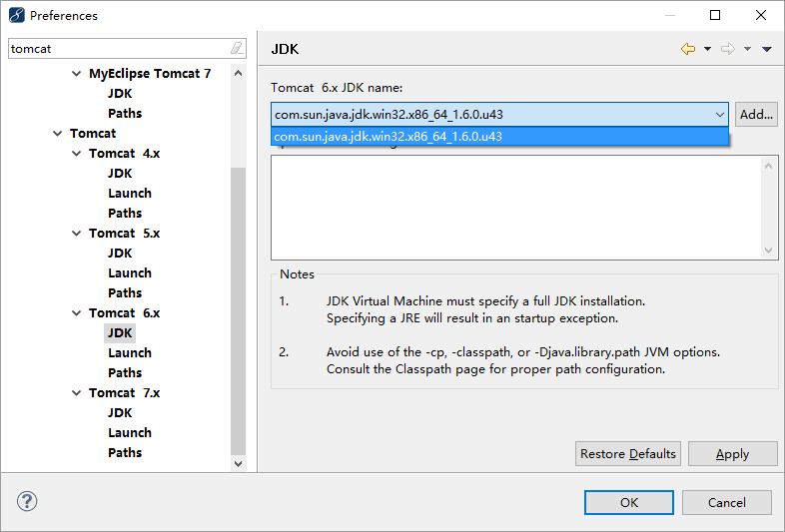Screen dimensions: 785x532
Task: Click the preferences tree scrollbar thumb
Action: click(x=239, y=311)
